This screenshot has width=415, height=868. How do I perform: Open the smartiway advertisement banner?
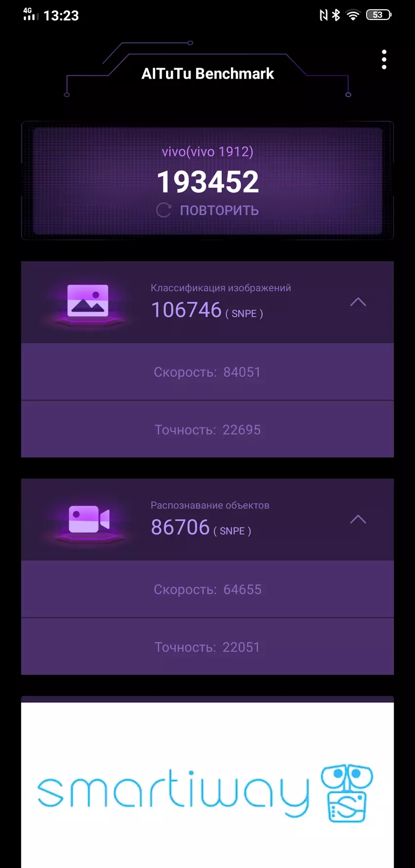click(207, 785)
